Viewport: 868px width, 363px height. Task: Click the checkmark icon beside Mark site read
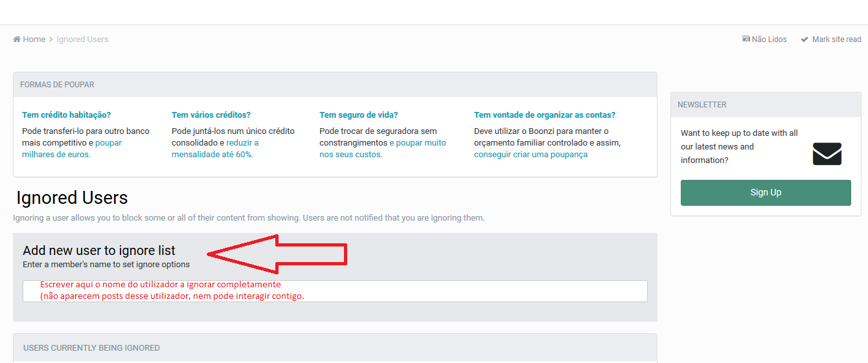(805, 39)
